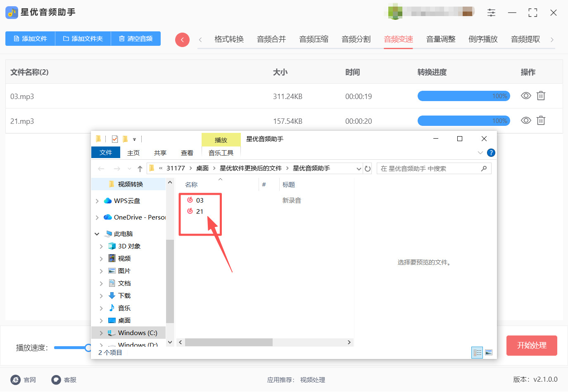568x392 pixels.
Task: Expand the 文档 tree node
Action: pos(101,283)
